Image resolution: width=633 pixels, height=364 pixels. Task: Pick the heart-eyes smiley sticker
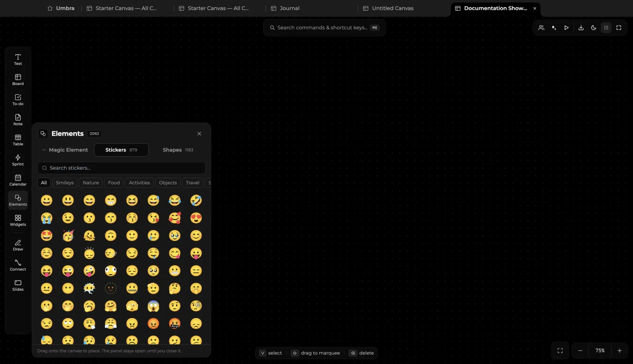point(196,218)
